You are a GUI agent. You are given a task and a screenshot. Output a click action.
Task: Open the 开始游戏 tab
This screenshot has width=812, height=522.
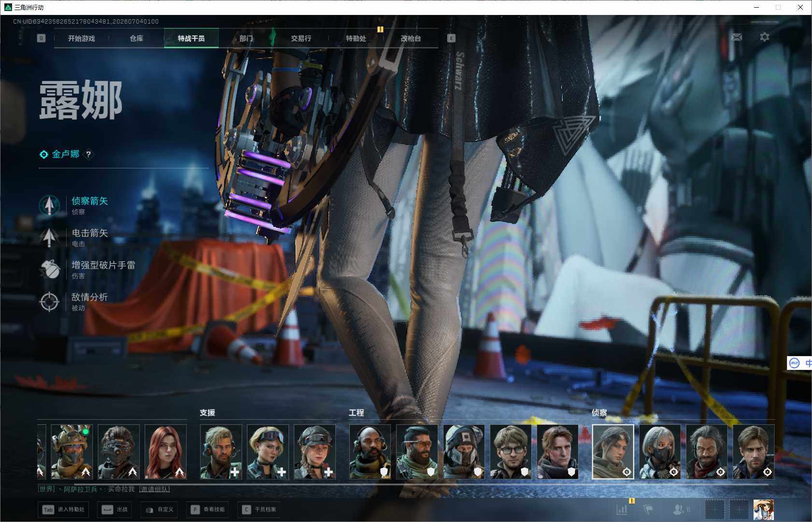(x=82, y=38)
